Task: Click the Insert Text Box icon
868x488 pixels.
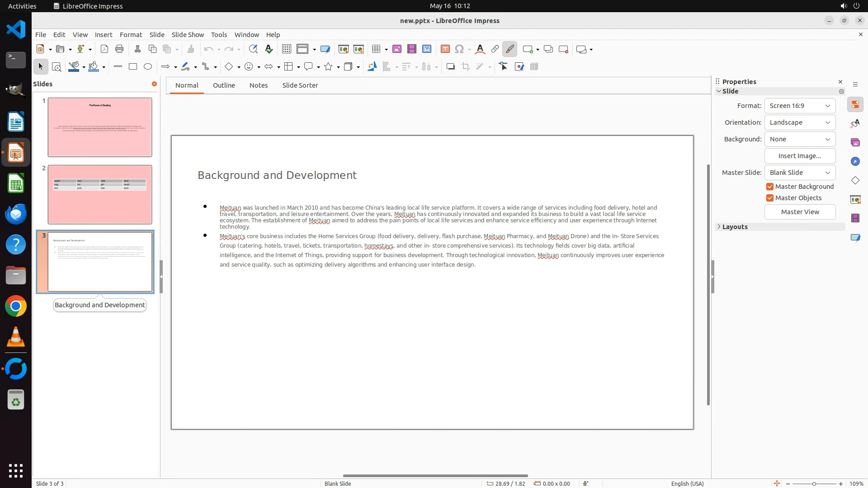Action: (445, 49)
